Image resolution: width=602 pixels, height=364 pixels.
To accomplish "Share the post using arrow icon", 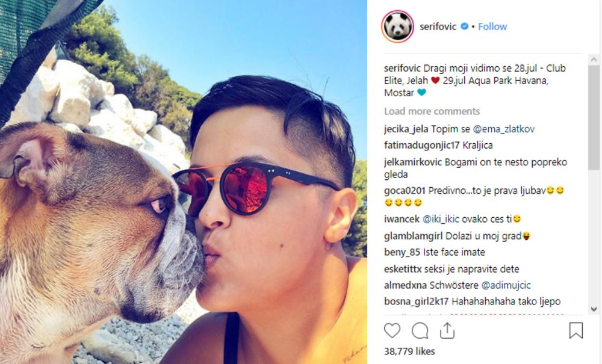I will pos(447,330).
